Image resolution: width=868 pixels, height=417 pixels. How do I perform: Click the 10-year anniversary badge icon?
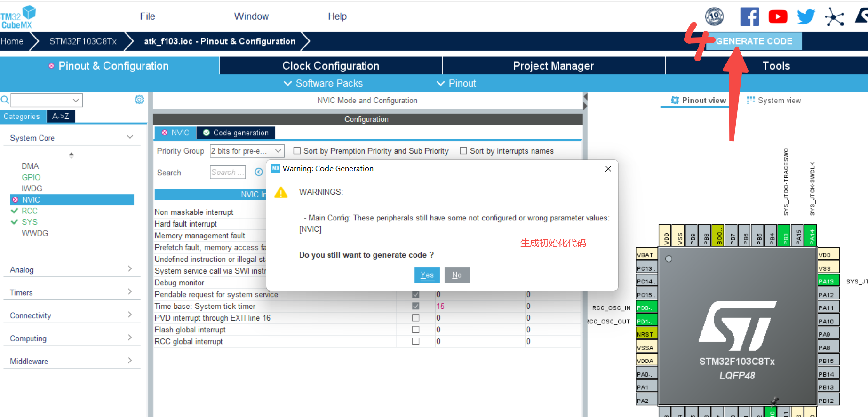point(714,17)
